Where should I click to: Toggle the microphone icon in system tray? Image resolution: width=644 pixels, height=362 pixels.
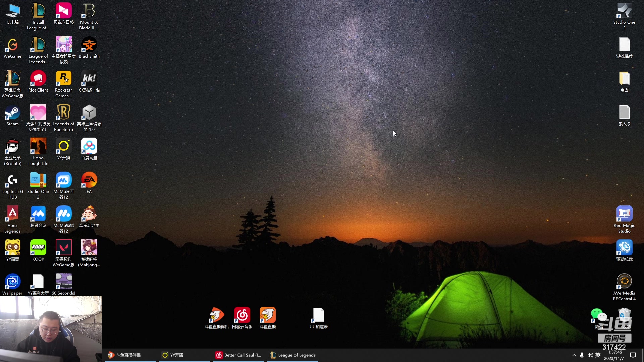(582, 355)
